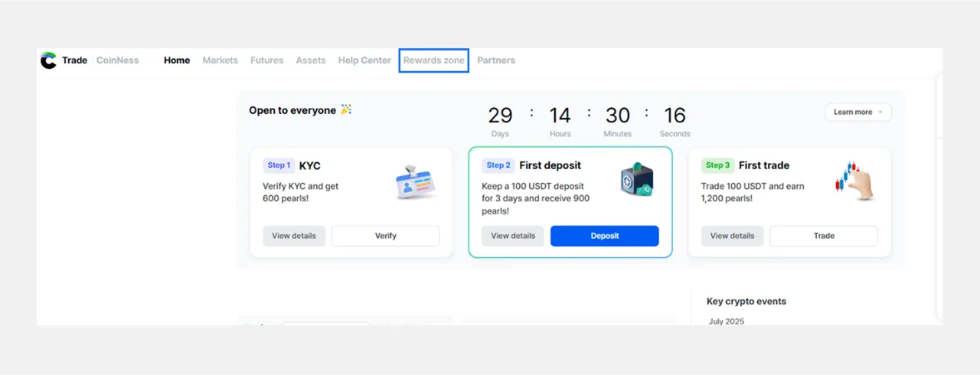Open the Help Center page
The width and height of the screenshot is (980, 375).
coord(364,60)
